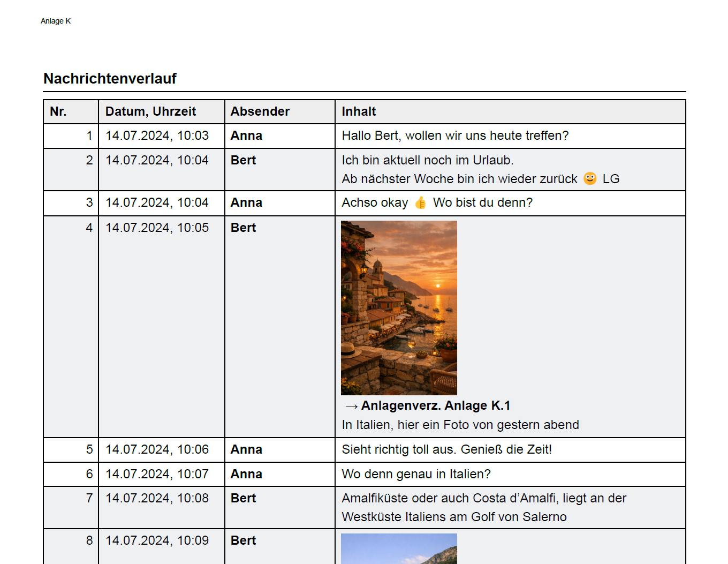Click timestamp 14.07.2024, 10:05 in row 4
Screen dimensions: 728x564
click(157, 228)
